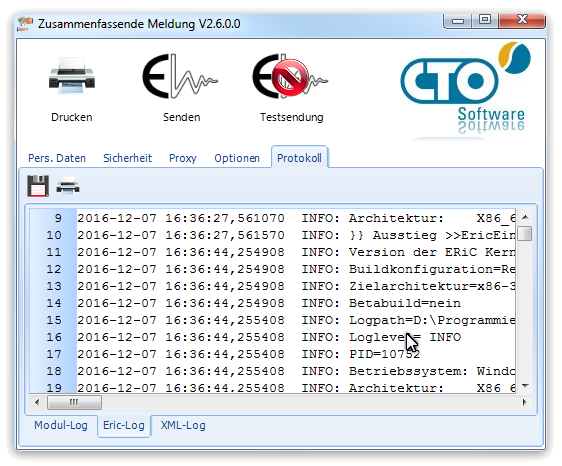Save the protocol with the floppy disk icon

tap(38, 186)
